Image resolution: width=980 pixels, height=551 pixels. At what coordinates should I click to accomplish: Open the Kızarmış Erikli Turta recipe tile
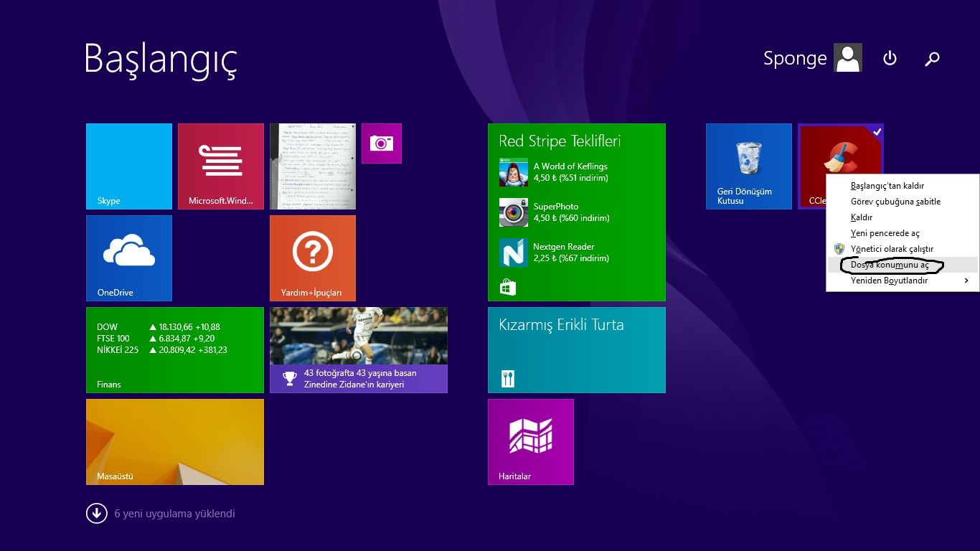tap(577, 350)
